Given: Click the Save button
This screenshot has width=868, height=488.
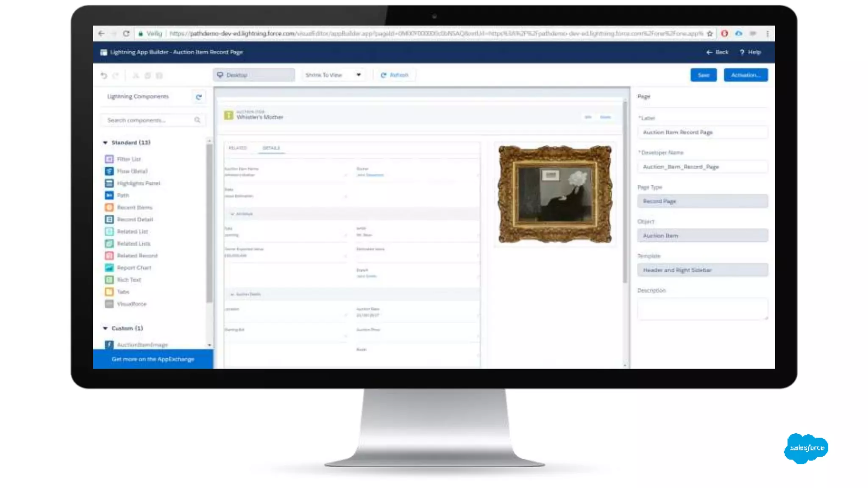Looking at the screenshot, I should (704, 75).
